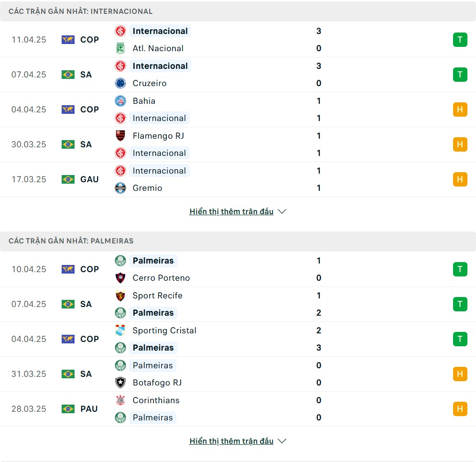Click the Cerro Porteno crest icon
476x462 pixels.
(120, 278)
